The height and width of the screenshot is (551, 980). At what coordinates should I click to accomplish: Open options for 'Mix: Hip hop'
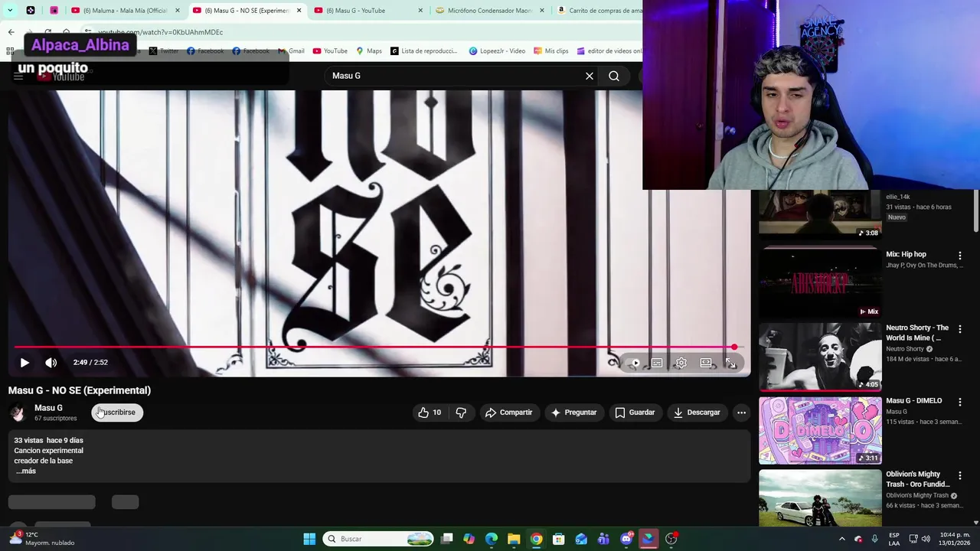[x=959, y=256]
